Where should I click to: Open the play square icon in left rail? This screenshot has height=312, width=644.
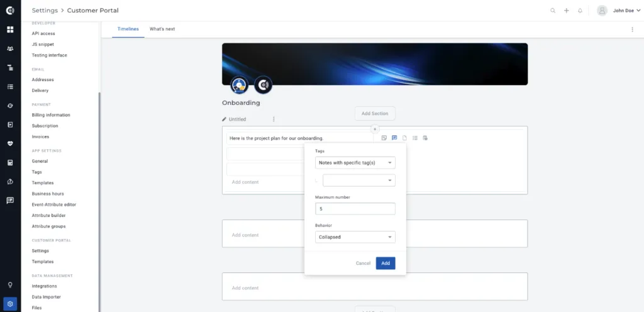(x=10, y=125)
